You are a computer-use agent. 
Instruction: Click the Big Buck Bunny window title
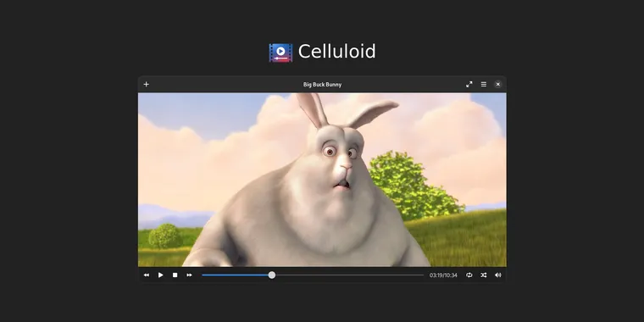click(x=322, y=85)
